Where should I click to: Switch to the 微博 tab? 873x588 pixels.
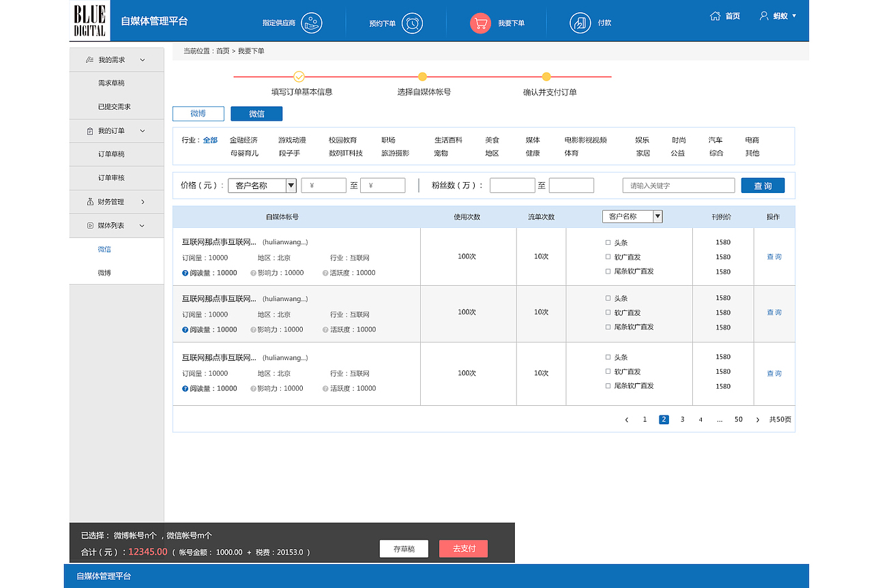click(198, 114)
